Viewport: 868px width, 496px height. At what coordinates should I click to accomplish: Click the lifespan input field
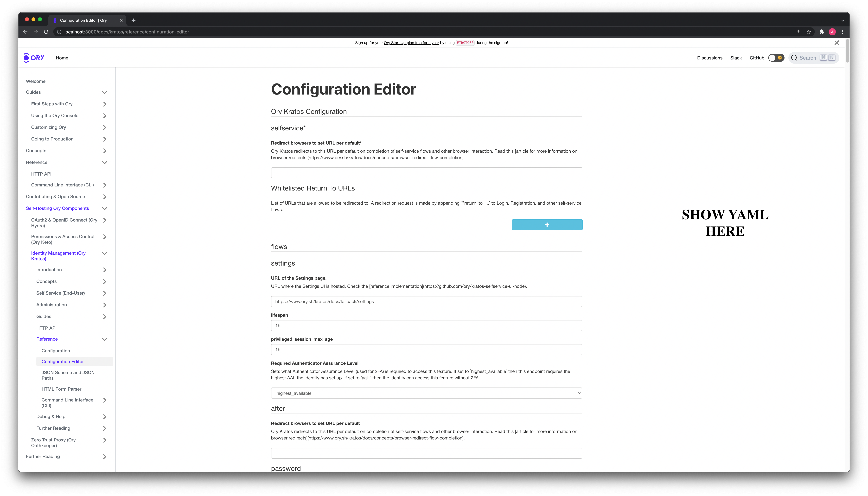[426, 325]
